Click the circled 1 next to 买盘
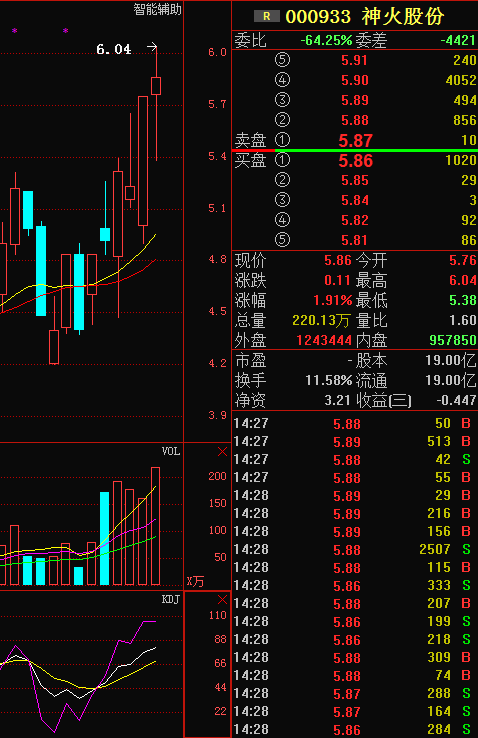The height and width of the screenshot is (738, 478). [x=282, y=160]
